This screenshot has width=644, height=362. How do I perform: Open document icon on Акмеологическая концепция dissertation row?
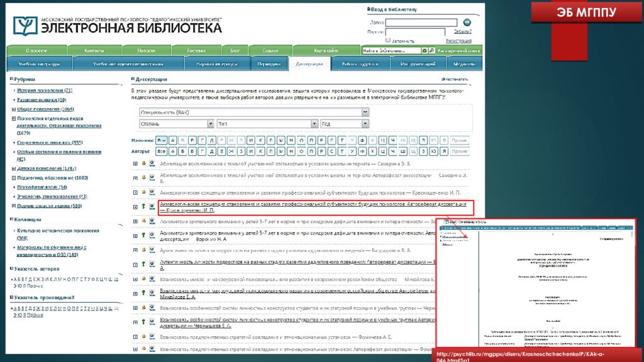[x=152, y=192]
